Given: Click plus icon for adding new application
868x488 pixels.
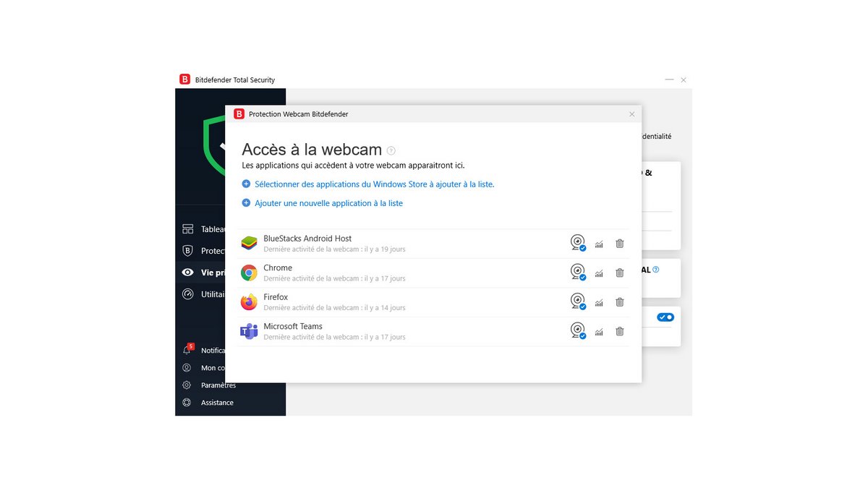Looking at the screenshot, I should 246,203.
